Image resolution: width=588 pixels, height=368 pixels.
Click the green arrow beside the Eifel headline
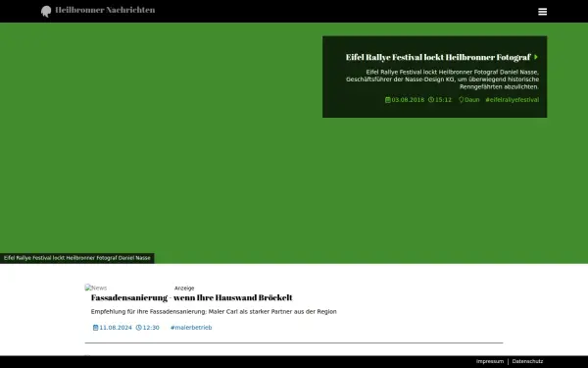pos(536,57)
